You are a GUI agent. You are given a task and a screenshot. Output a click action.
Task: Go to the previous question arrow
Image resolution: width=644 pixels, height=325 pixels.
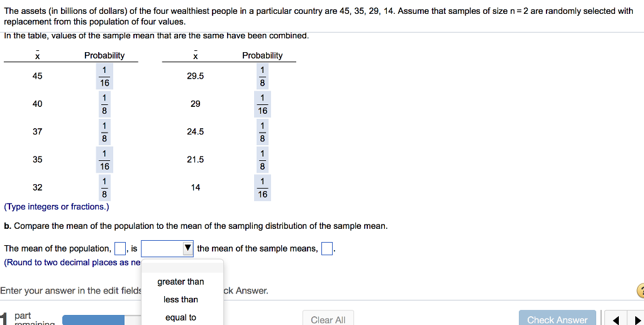click(x=616, y=320)
